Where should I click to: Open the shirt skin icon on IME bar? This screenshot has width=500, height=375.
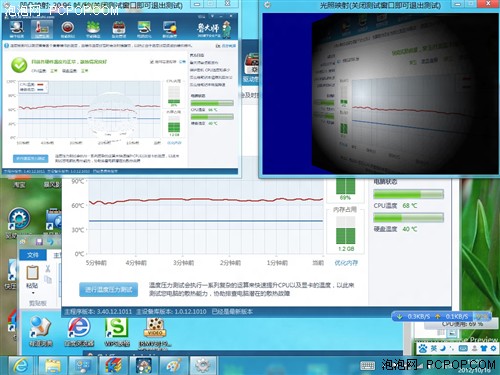click(x=484, y=349)
